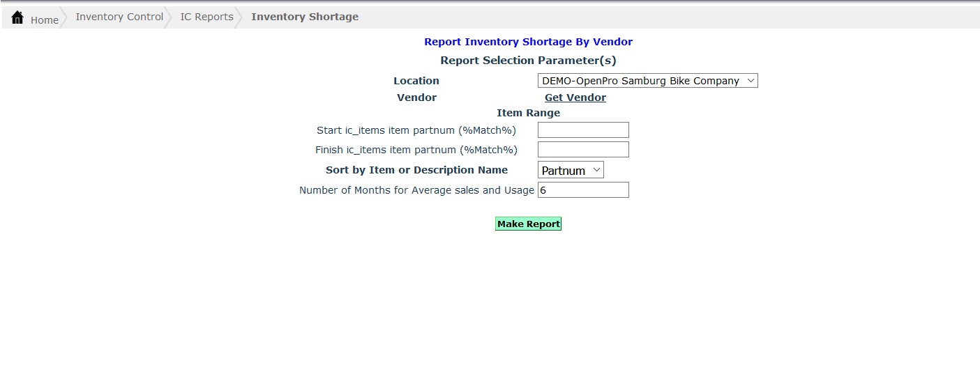Open the Inventory Control breadcrumb
The height and width of the screenshot is (365, 980).
click(119, 17)
